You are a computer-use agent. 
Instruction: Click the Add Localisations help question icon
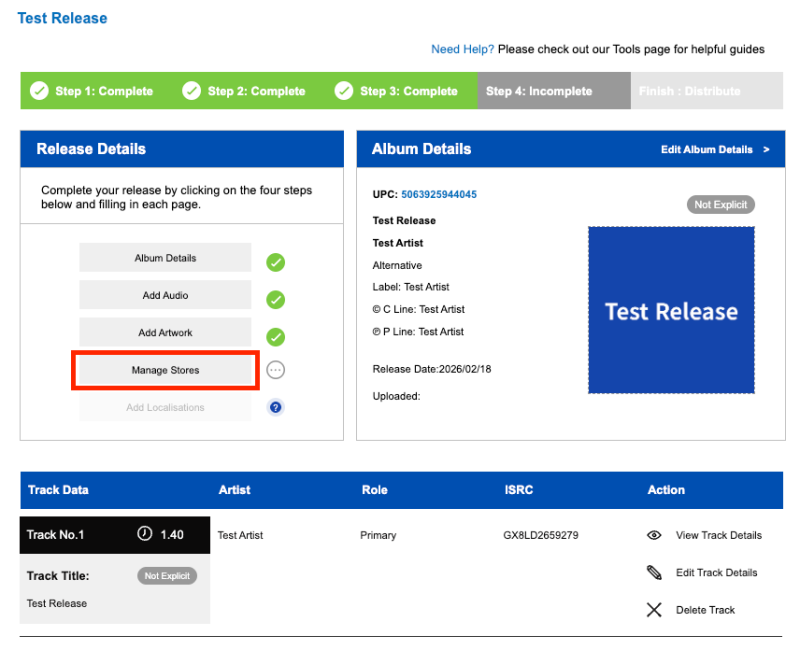pyautogui.click(x=276, y=407)
